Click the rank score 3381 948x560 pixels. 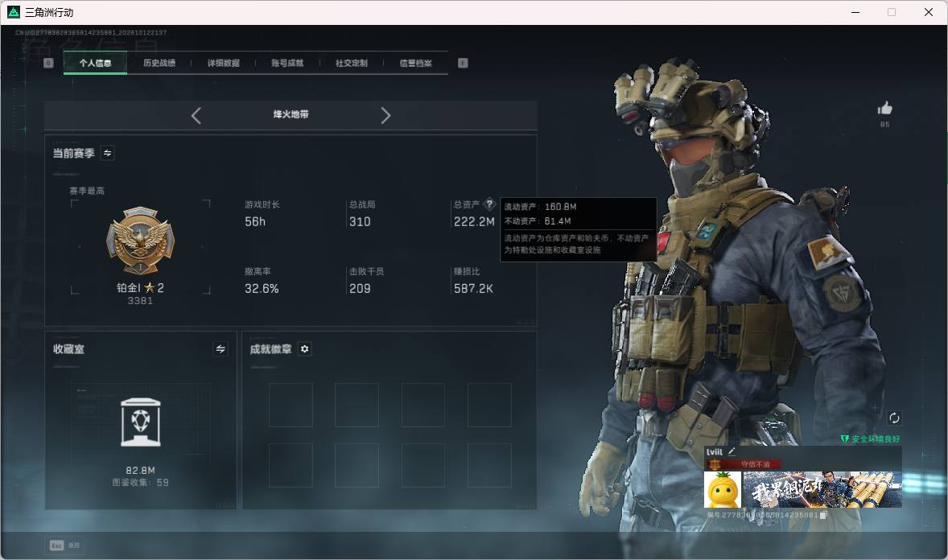tap(140, 301)
